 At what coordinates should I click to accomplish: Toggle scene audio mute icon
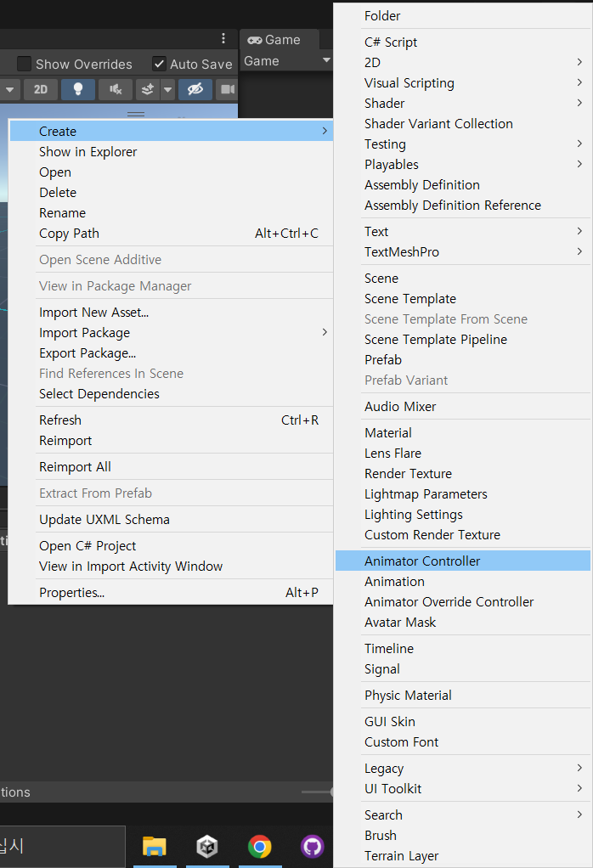(116, 89)
